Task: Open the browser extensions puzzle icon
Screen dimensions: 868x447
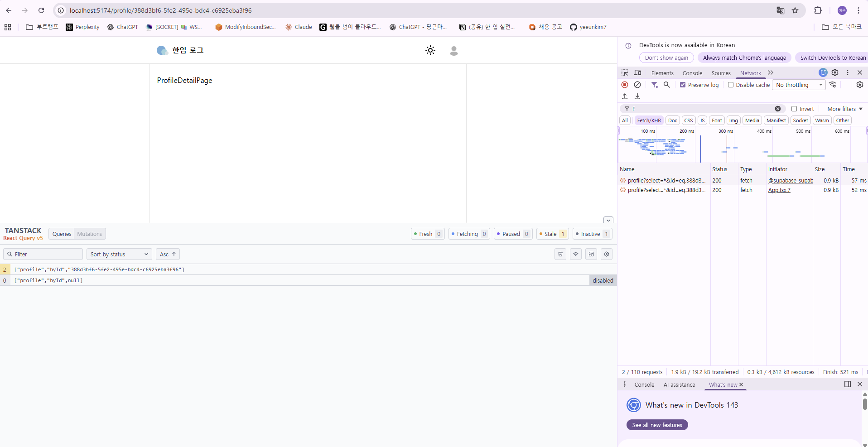Action: click(x=818, y=10)
